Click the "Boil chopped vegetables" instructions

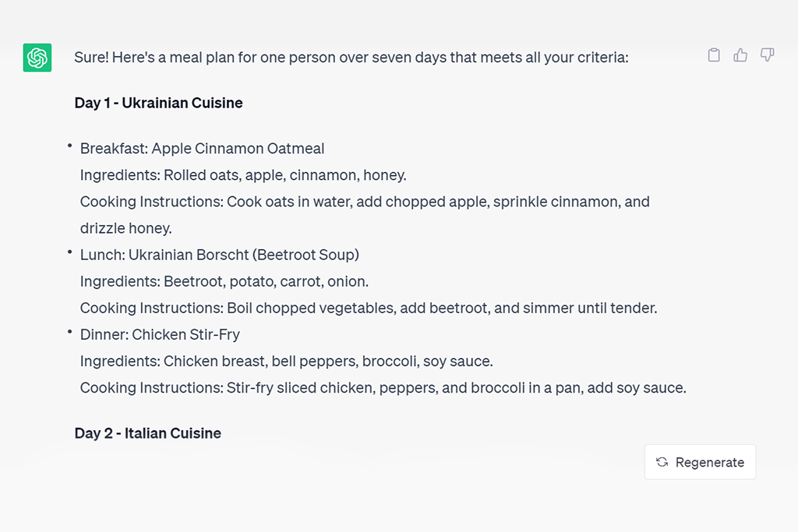[369, 308]
